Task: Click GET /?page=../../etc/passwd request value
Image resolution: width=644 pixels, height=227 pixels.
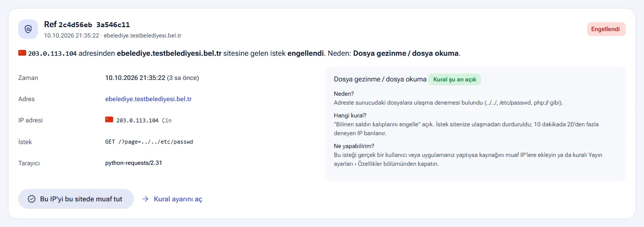Action: (149, 142)
